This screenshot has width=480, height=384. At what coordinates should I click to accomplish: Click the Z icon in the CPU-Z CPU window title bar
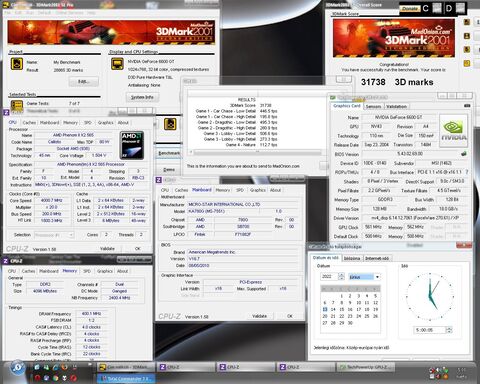tap(6, 112)
